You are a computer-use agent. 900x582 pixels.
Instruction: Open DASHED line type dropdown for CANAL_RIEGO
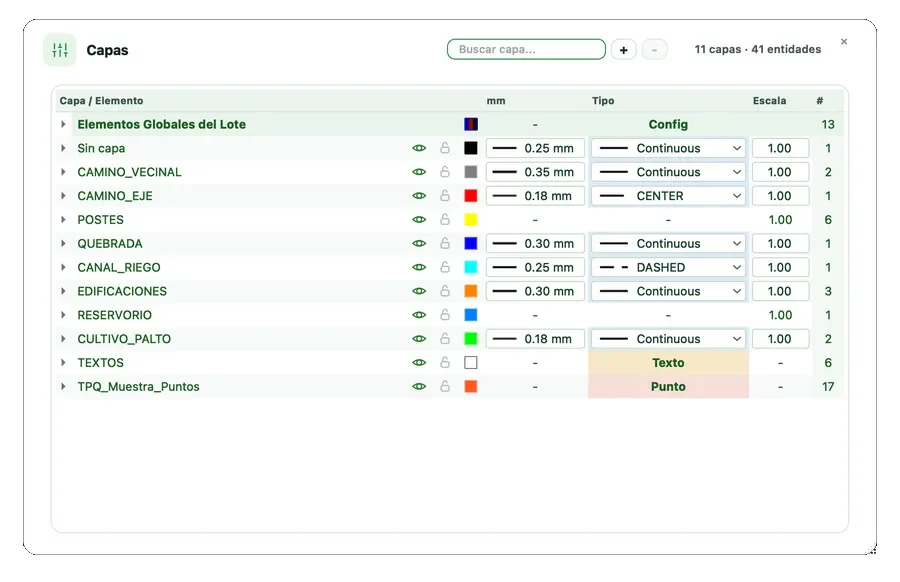click(x=669, y=267)
